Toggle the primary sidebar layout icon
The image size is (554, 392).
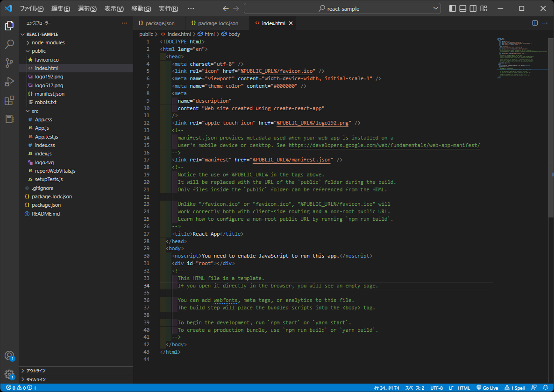(x=452, y=8)
